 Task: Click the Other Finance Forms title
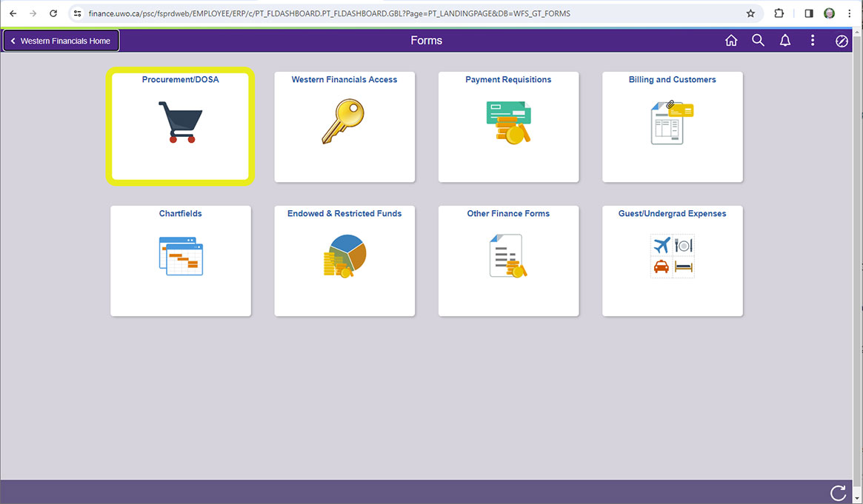pos(509,214)
